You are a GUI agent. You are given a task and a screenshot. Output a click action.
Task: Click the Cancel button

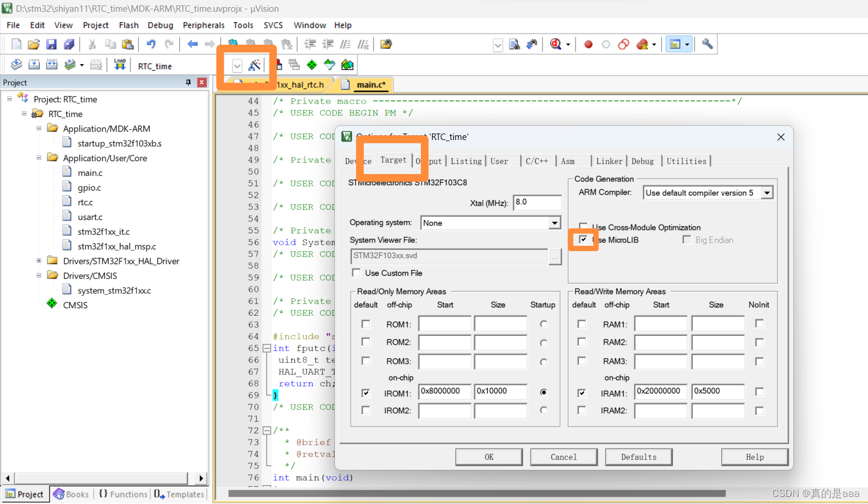(x=564, y=457)
